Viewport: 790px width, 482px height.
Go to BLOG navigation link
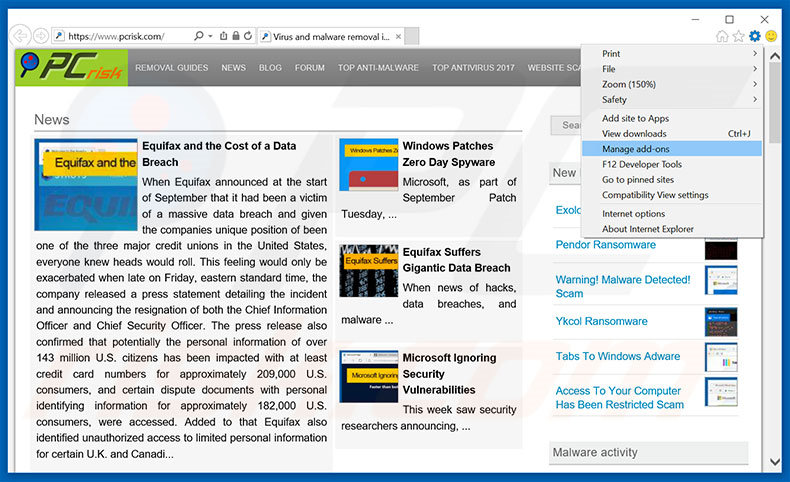coord(270,67)
